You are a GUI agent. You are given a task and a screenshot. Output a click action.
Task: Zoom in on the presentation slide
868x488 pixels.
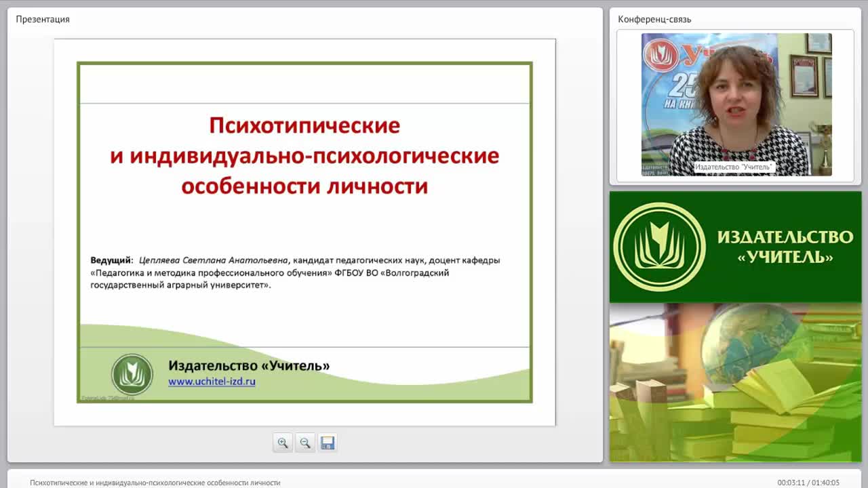click(x=283, y=443)
